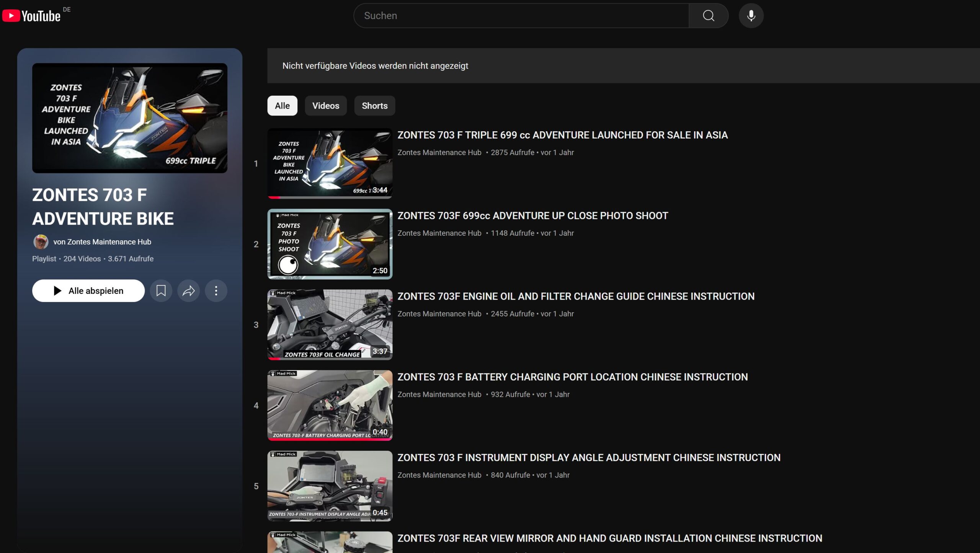
Task: Open the oil change video thumbnail
Action: [x=330, y=325]
